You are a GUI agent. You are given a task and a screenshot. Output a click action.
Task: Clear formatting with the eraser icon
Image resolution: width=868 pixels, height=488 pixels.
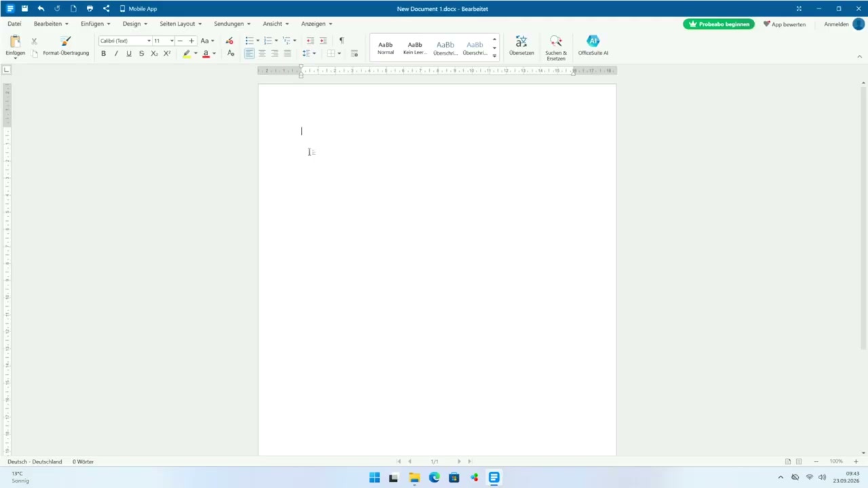(229, 41)
